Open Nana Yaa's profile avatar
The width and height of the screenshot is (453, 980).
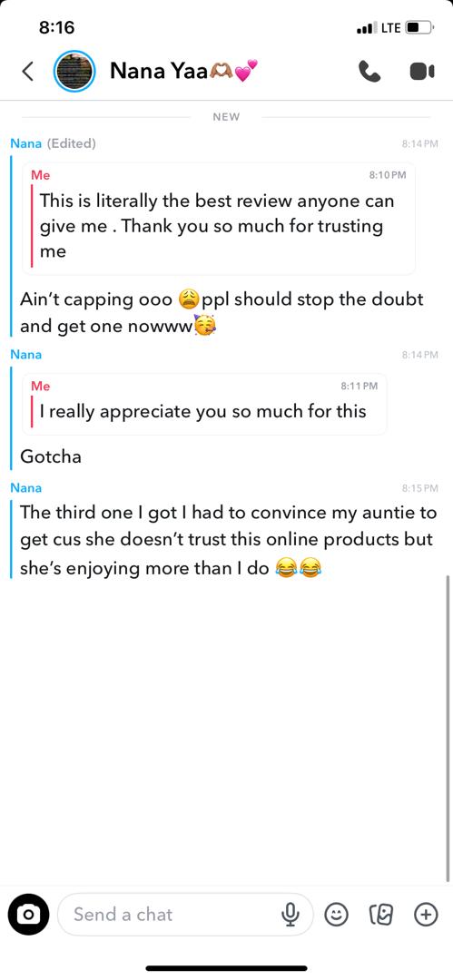pos(74,72)
